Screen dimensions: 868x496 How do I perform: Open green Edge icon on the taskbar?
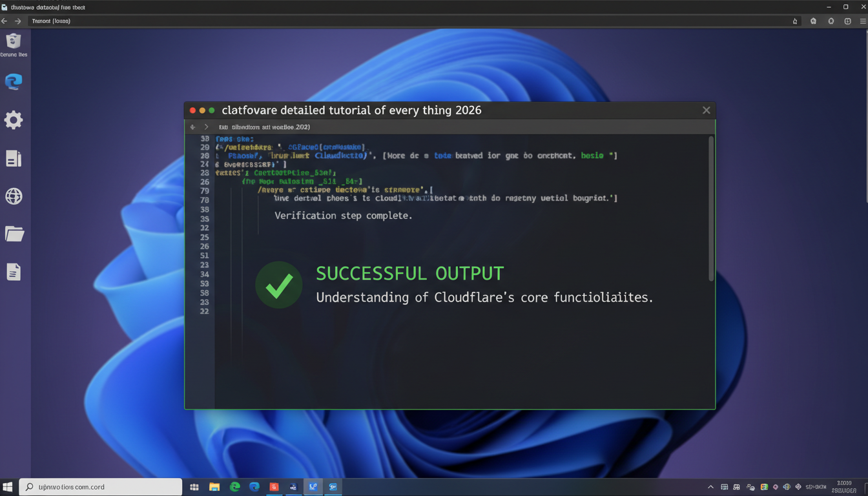coord(235,487)
